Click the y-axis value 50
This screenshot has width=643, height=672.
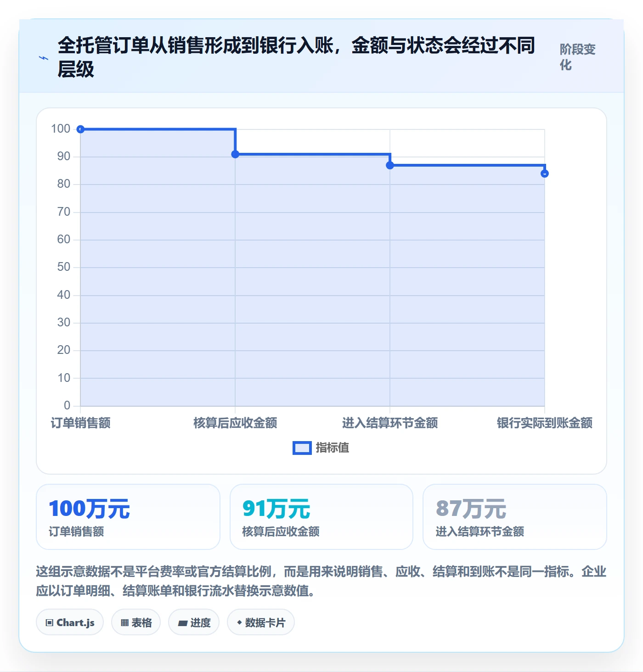coord(64,267)
